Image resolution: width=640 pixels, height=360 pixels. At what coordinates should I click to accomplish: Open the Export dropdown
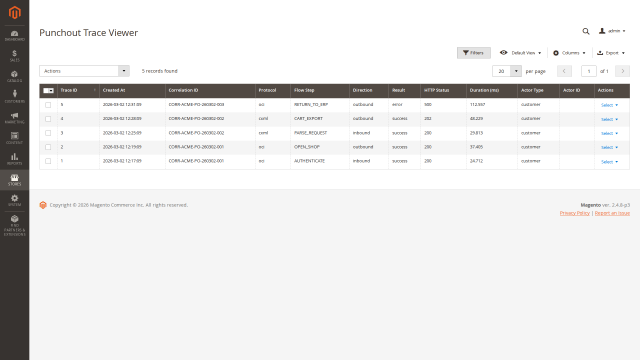[611, 53]
